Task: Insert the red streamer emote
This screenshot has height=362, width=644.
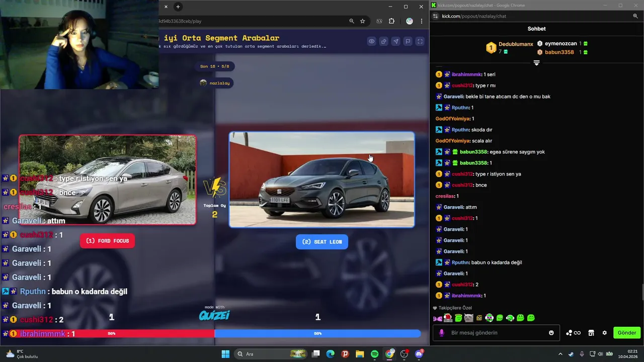Action: [x=448, y=318]
